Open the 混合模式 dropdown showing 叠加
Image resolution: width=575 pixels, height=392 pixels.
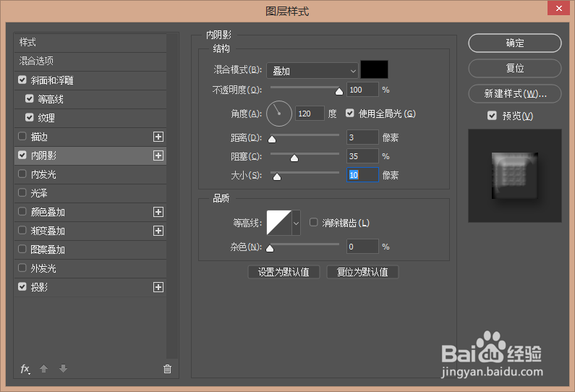point(312,70)
